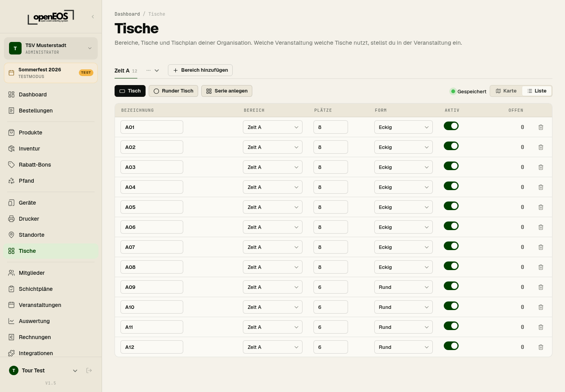Disable the active toggle for A03
Viewport: 565px width, 392px height.
click(451, 166)
